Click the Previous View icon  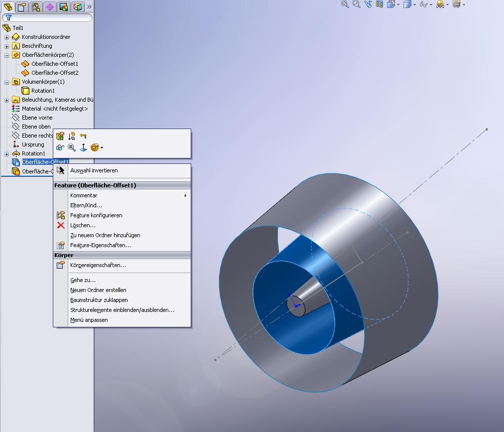pos(368,4)
